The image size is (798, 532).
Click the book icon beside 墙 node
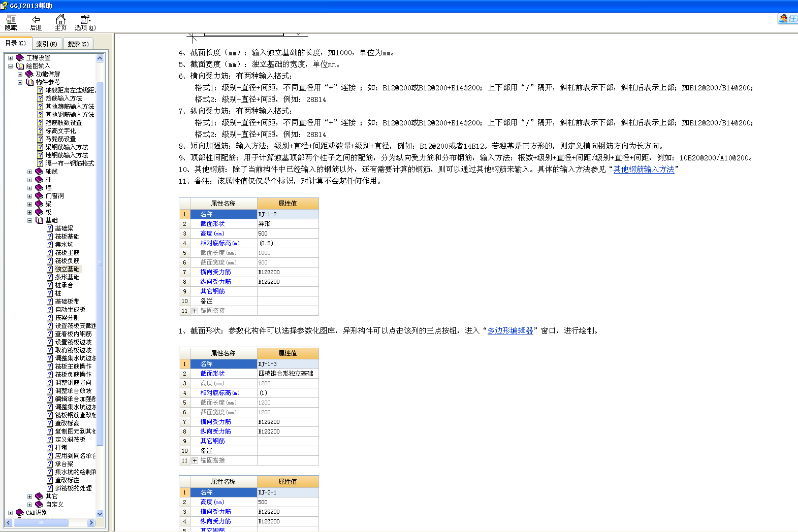pos(39,188)
